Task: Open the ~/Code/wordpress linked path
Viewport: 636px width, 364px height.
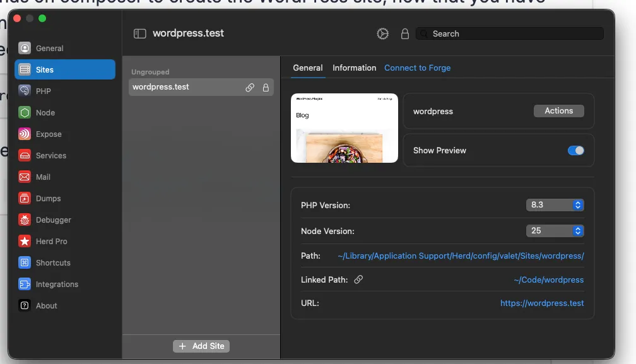Action: click(x=548, y=279)
